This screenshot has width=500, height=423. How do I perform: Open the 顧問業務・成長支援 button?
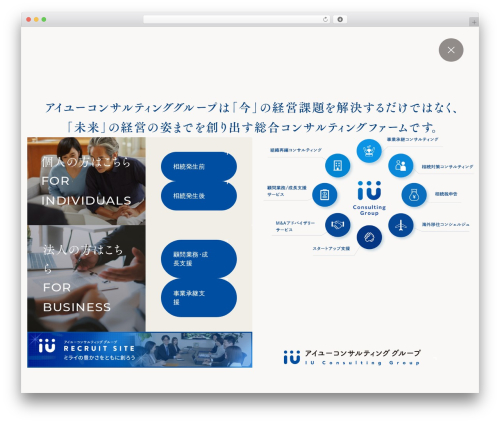(x=199, y=259)
